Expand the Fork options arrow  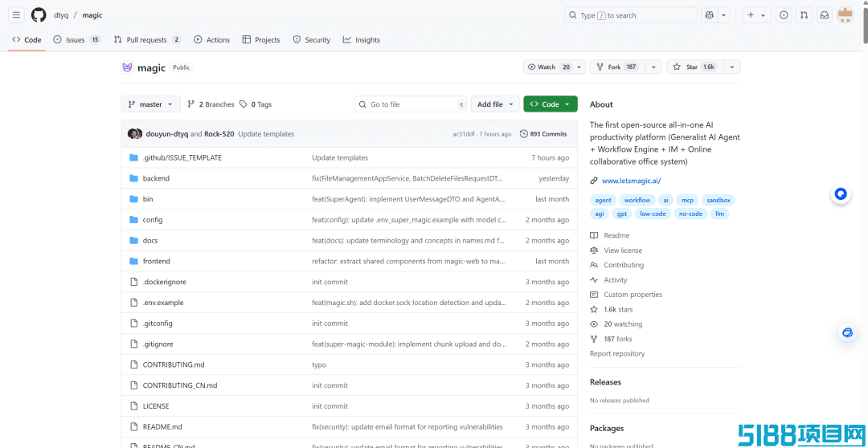coord(653,67)
